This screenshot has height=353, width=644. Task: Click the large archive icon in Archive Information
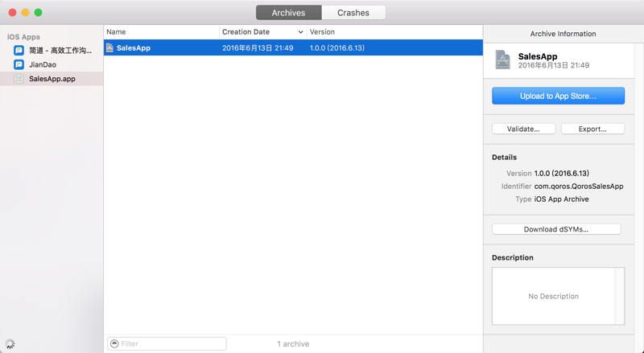(502, 60)
